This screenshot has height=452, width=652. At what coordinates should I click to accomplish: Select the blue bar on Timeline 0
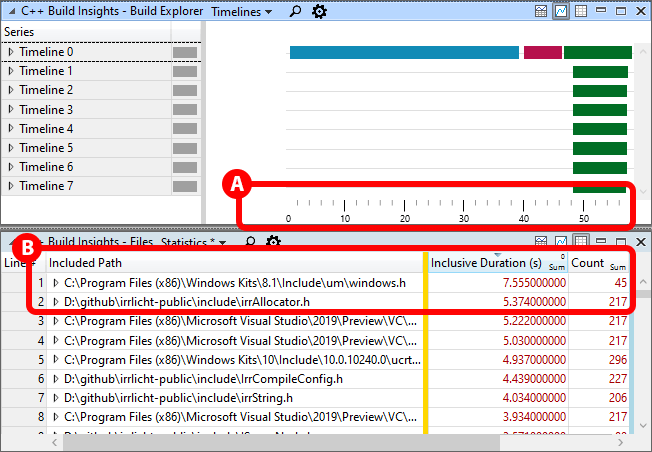404,52
